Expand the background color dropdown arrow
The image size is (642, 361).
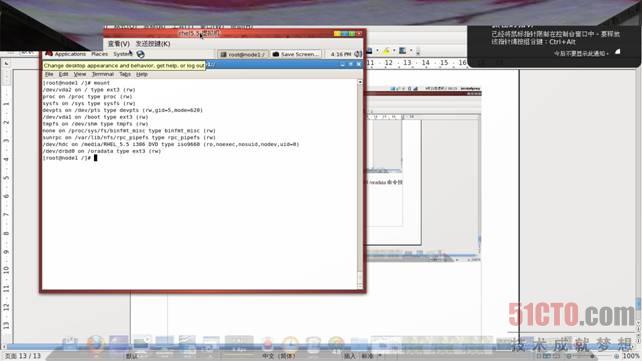(411, 51)
